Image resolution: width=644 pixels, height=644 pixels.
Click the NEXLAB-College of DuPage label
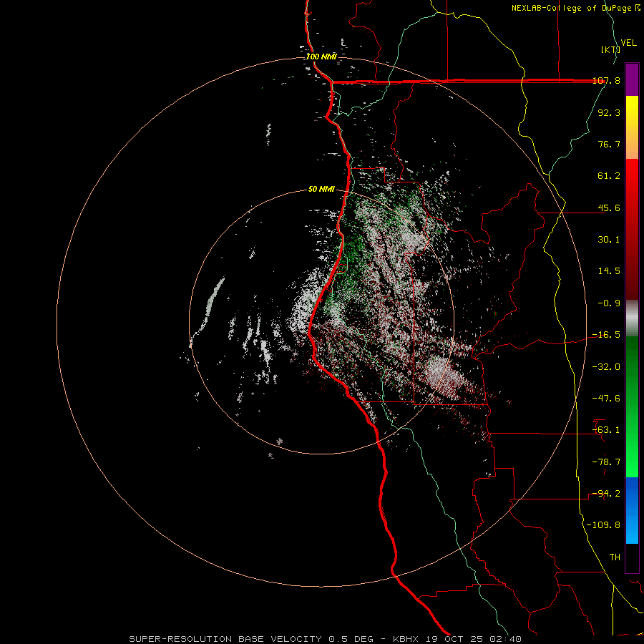[x=571, y=8]
